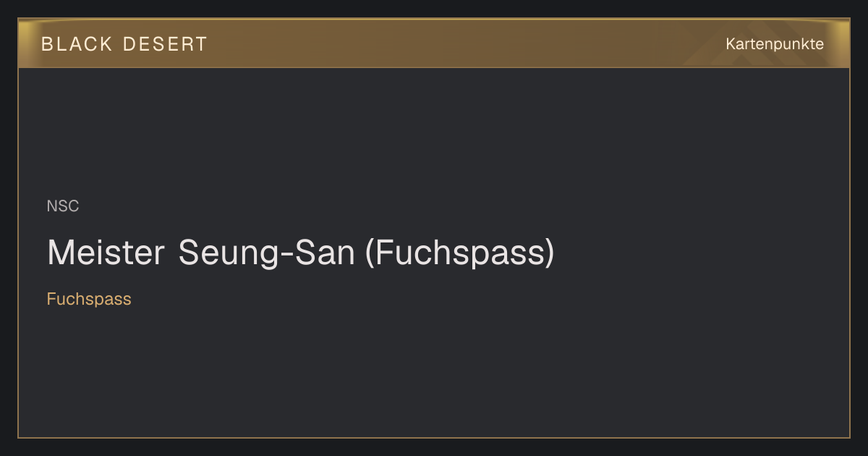Click the gold divider line beneath header
This screenshot has height=456, width=868.
434,67
